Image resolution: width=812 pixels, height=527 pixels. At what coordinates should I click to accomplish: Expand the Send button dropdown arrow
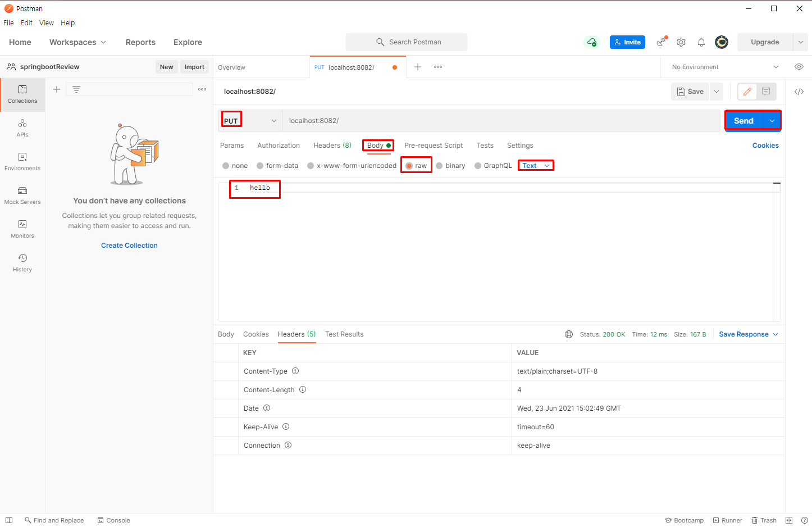click(772, 121)
